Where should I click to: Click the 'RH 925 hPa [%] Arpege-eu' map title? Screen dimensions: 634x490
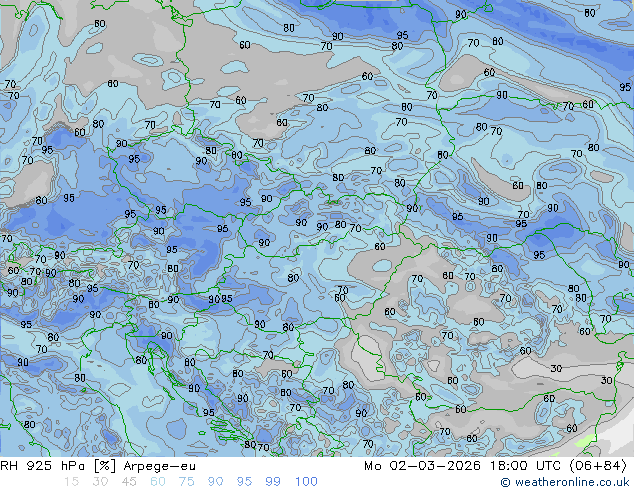pos(98,466)
